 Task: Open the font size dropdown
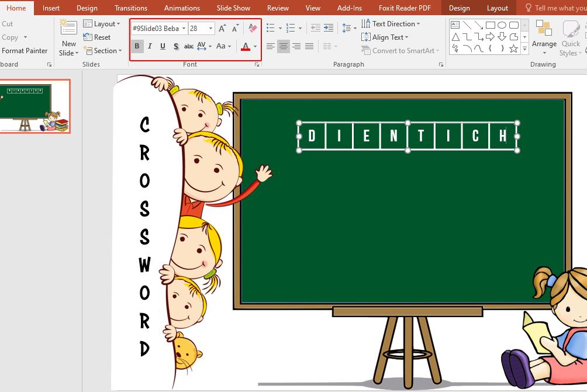210,27
